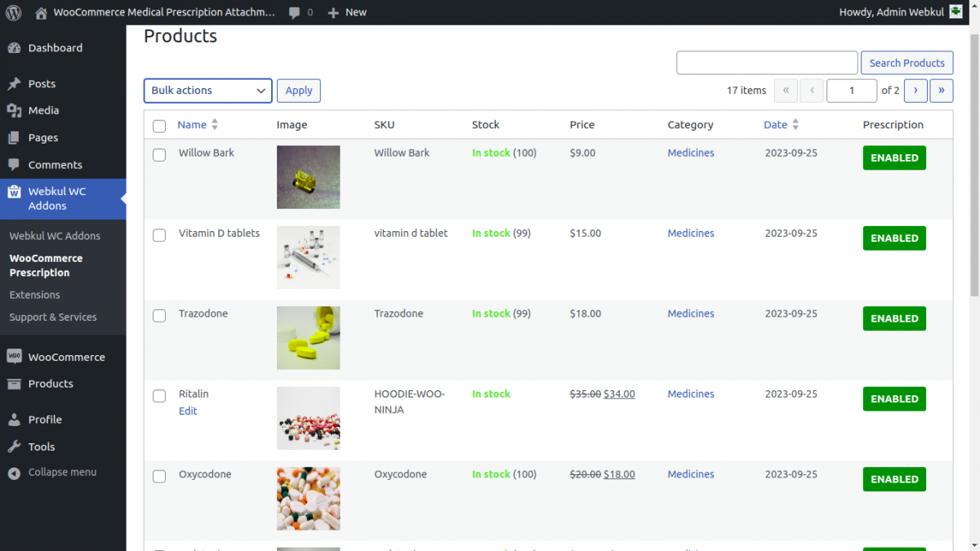Collapse the sidebar menu
Image resolution: width=980 pixels, height=551 pixels.
coord(61,473)
